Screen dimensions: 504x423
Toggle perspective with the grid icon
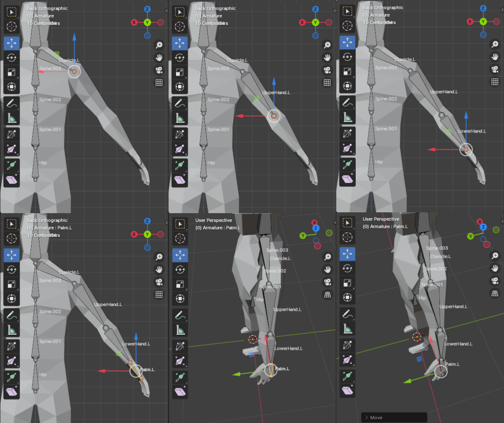point(159,82)
